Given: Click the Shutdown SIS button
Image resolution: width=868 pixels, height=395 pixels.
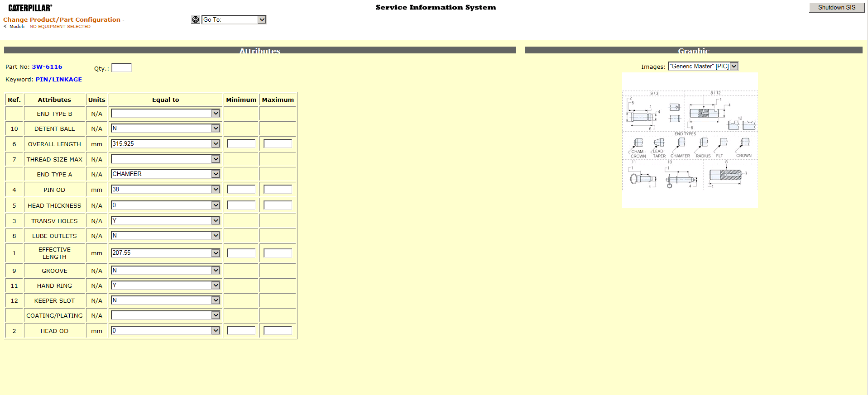Looking at the screenshot, I should [x=837, y=8].
